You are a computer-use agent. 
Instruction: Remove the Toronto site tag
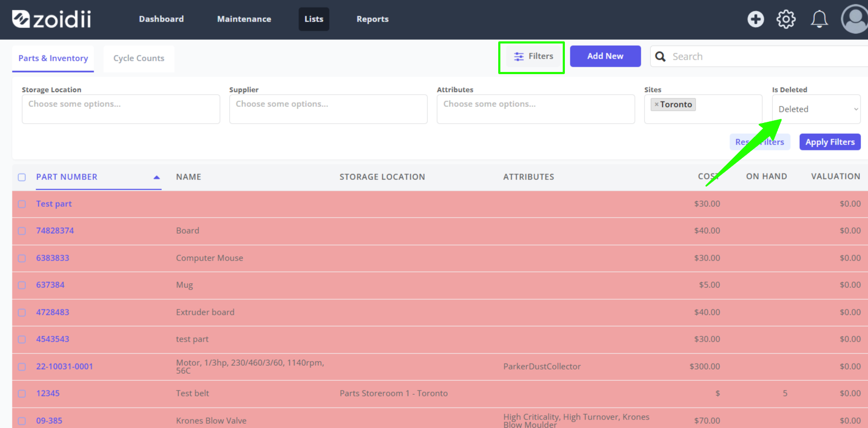(x=656, y=105)
